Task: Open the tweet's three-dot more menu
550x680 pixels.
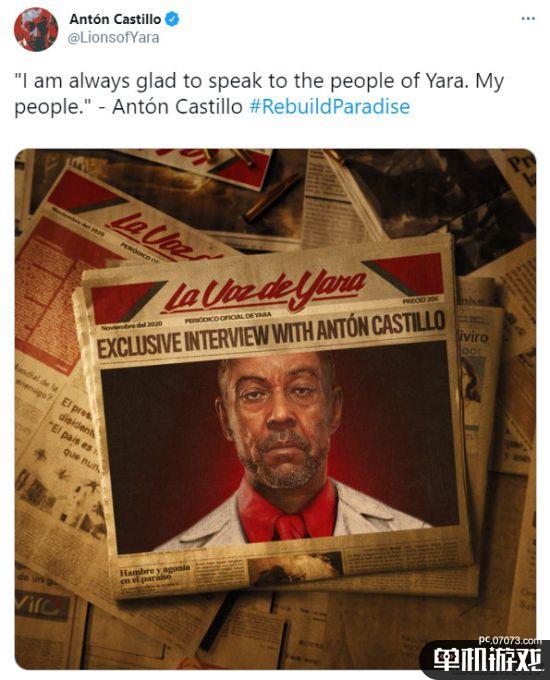Action: tap(528, 19)
